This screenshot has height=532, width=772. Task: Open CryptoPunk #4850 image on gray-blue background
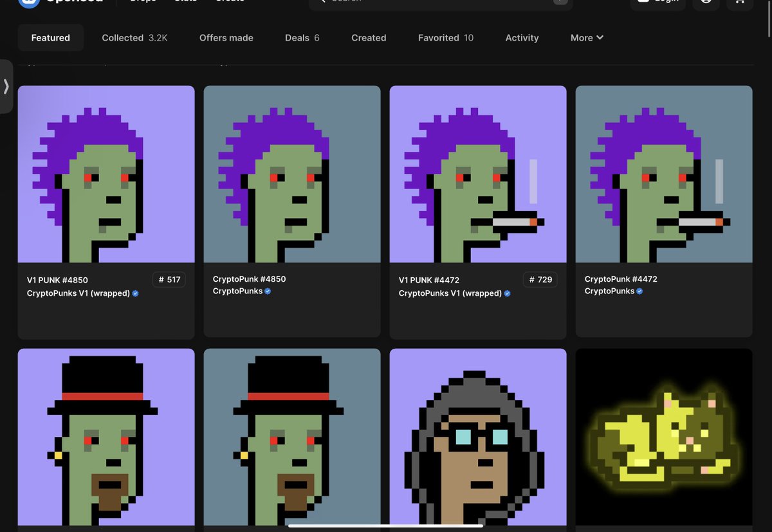point(292,174)
